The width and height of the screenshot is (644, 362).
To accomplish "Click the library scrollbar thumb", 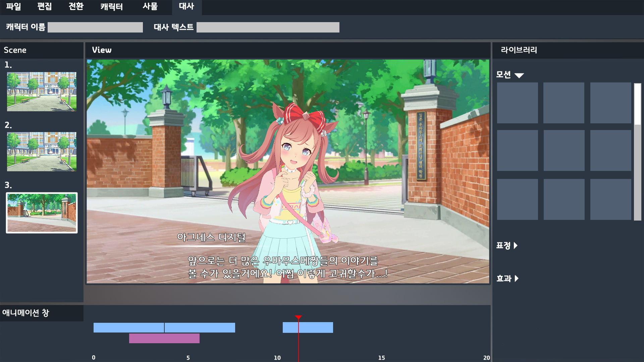I will tap(637, 104).
